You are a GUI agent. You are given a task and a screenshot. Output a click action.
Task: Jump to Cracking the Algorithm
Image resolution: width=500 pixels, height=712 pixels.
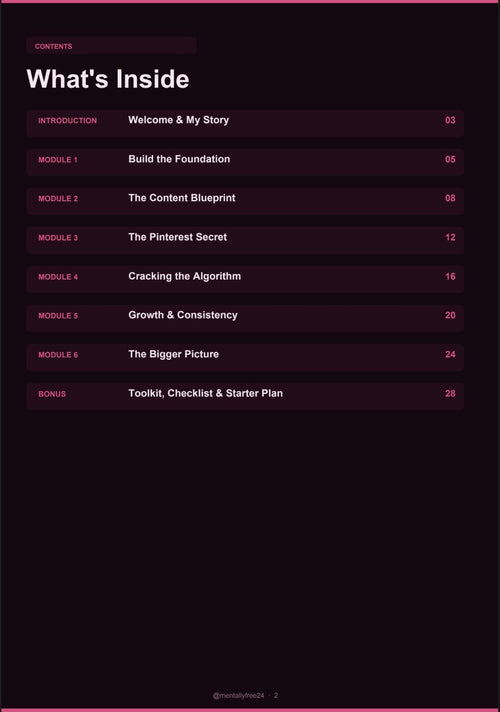184,277
